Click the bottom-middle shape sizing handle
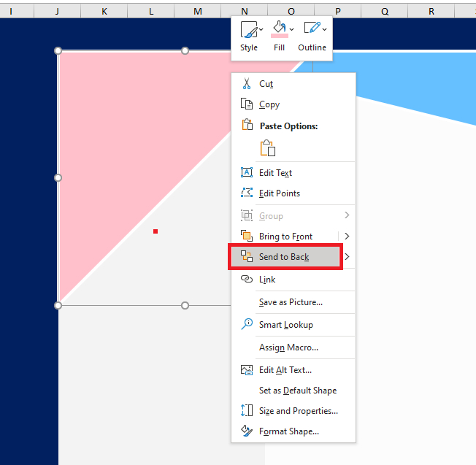The height and width of the screenshot is (465, 476). [x=185, y=305]
